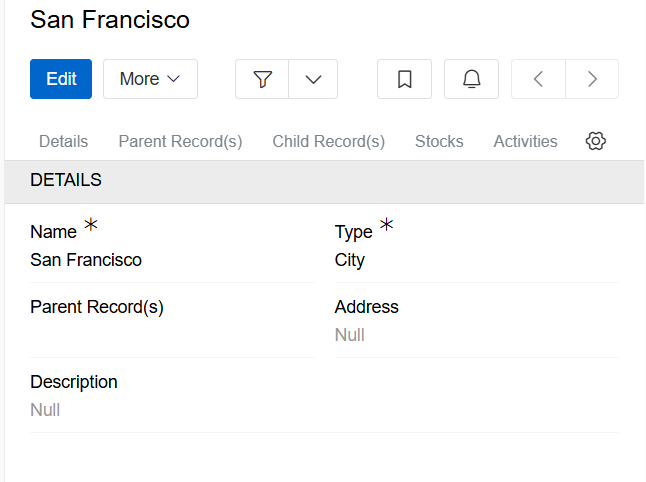Collapse the DETAILS section header
This screenshot has width=646, height=482.
66,181
